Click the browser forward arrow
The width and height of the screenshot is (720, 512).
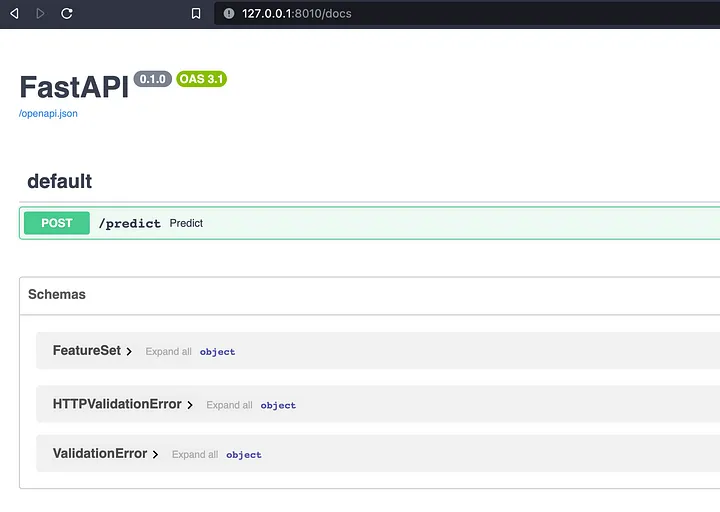pos(40,14)
